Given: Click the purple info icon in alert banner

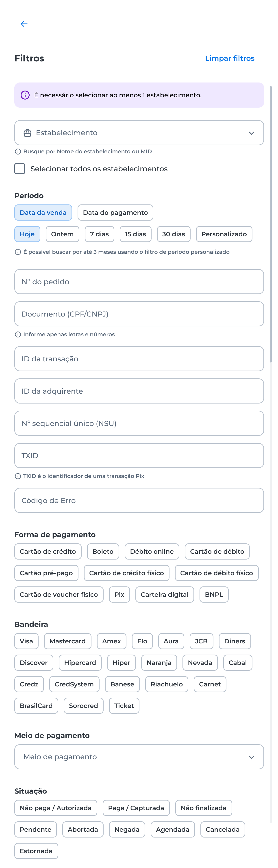Looking at the screenshot, I should (25, 95).
